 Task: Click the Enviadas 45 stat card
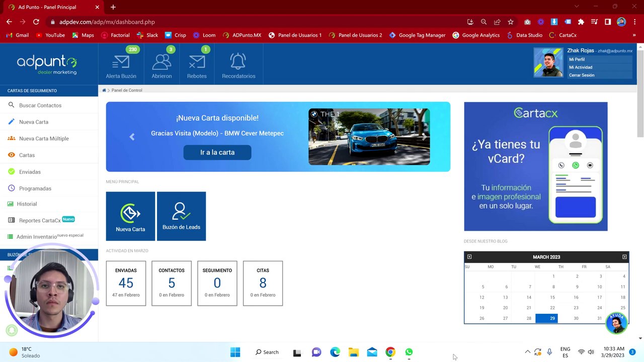click(x=126, y=283)
